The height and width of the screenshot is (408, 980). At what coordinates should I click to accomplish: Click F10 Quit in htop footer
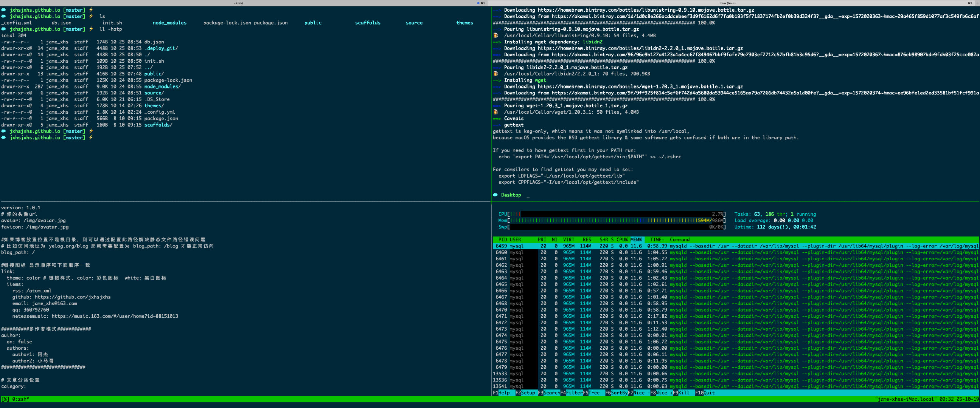tap(705, 393)
